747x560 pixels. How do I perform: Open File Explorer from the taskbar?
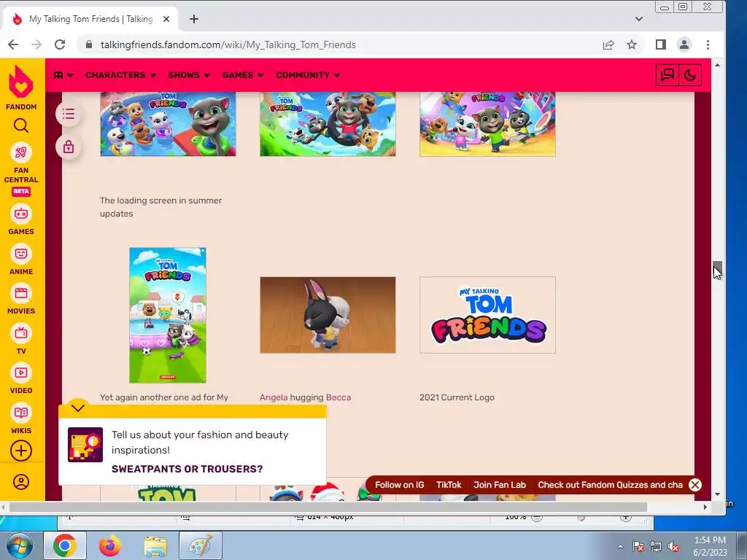[155, 545]
